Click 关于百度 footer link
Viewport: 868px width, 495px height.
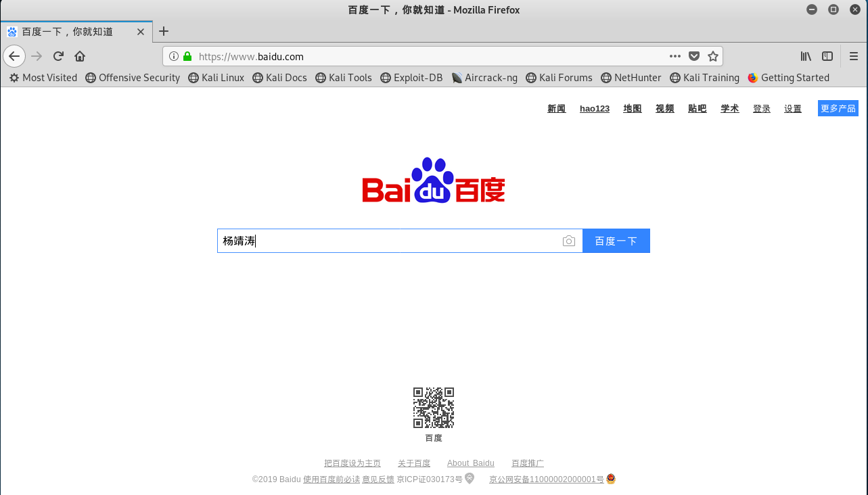point(414,463)
